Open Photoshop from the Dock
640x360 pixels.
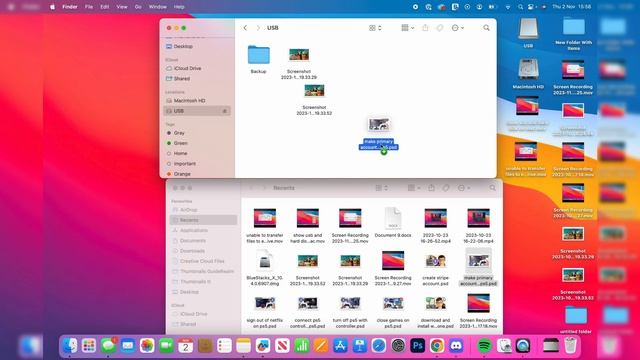click(418, 346)
